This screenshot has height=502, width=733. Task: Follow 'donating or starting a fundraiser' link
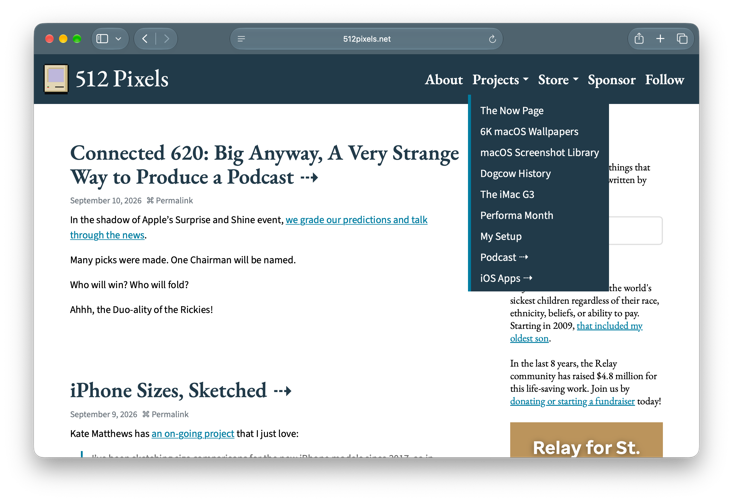[x=572, y=402]
